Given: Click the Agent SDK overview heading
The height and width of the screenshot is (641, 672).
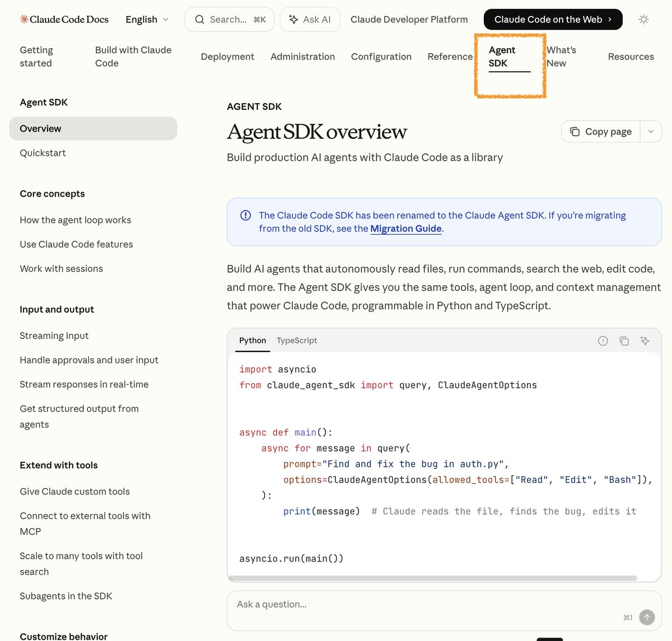Looking at the screenshot, I should (317, 132).
